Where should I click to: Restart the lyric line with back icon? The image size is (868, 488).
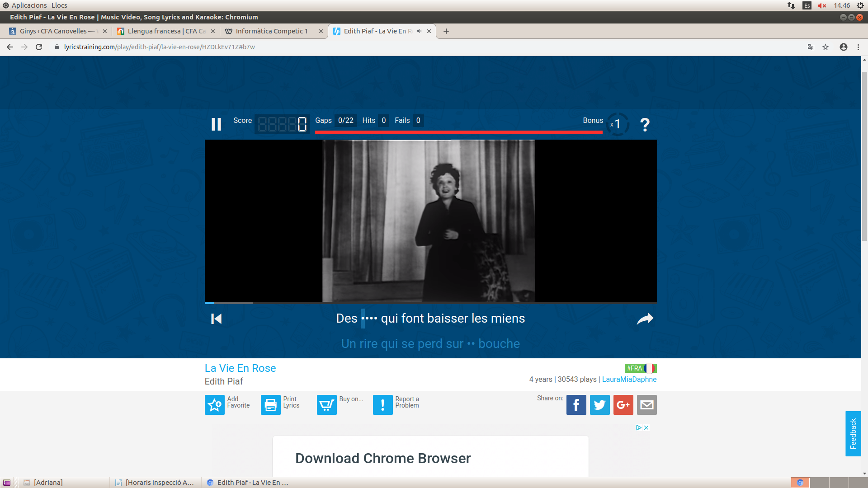point(216,319)
